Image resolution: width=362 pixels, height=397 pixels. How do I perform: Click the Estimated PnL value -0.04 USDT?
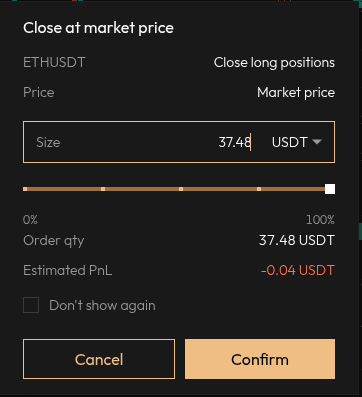coord(298,270)
